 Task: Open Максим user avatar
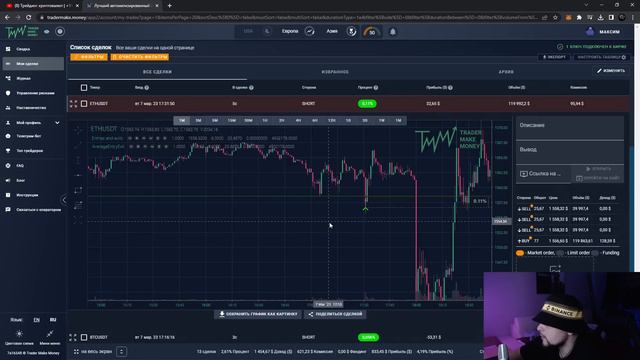tap(590, 31)
